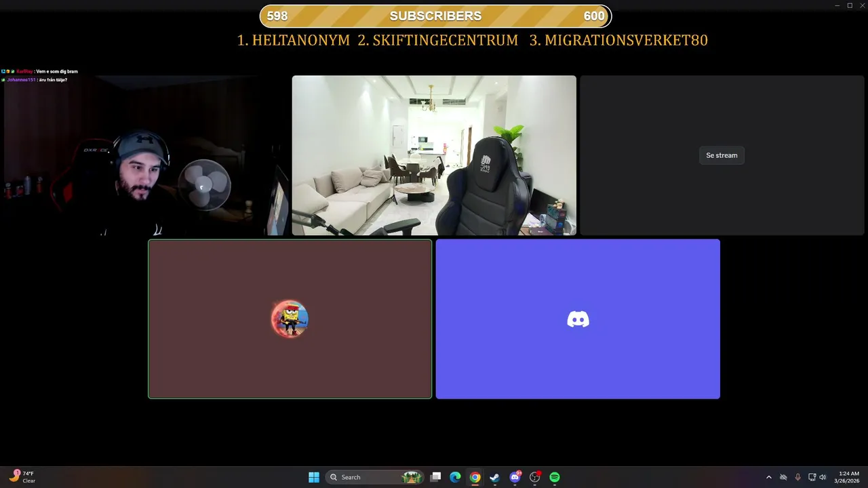Open the 74°F weather widget
The width and height of the screenshot is (868, 488).
coord(22,477)
